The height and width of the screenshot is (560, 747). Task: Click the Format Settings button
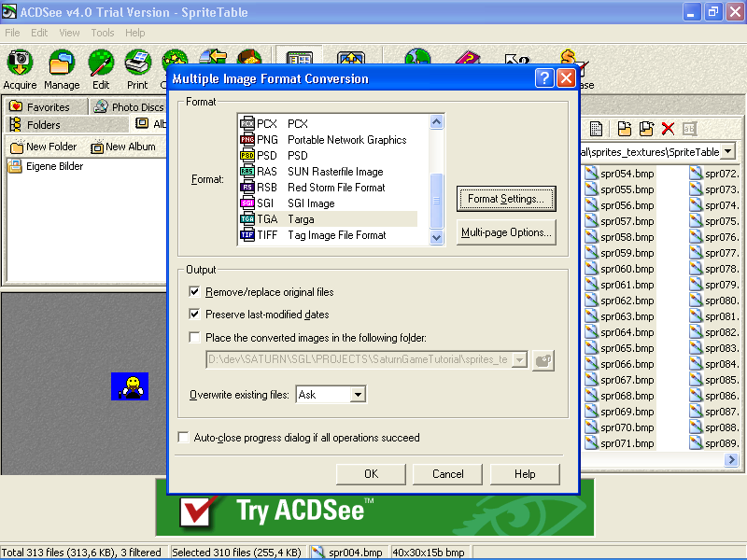tap(506, 199)
